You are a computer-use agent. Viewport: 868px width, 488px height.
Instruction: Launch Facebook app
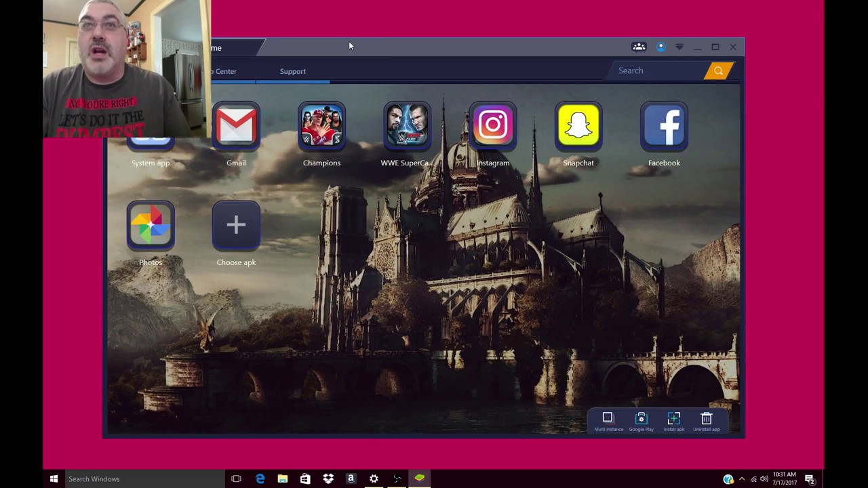point(664,126)
